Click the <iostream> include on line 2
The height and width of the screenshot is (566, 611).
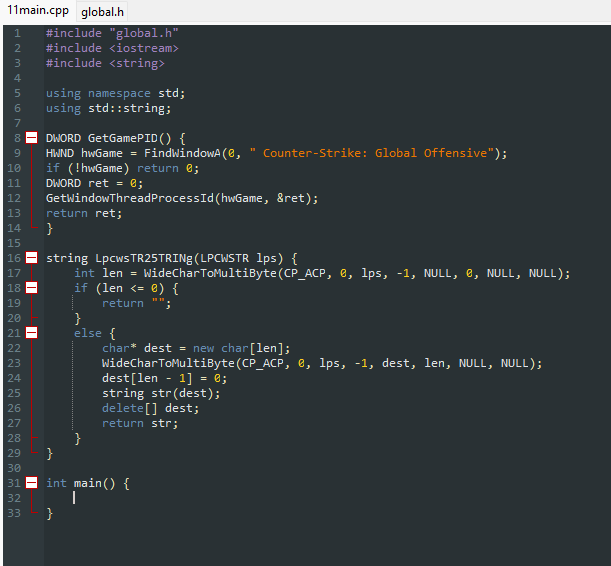(144, 48)
